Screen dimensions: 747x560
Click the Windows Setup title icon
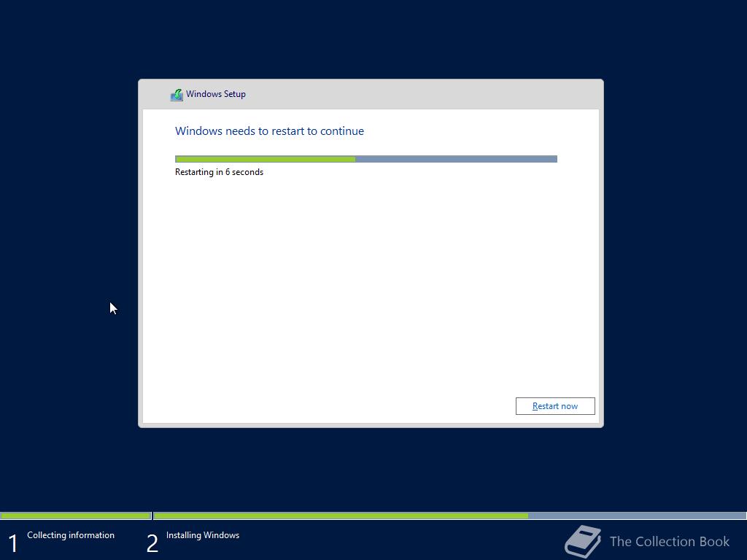click(x=177, y=95)
